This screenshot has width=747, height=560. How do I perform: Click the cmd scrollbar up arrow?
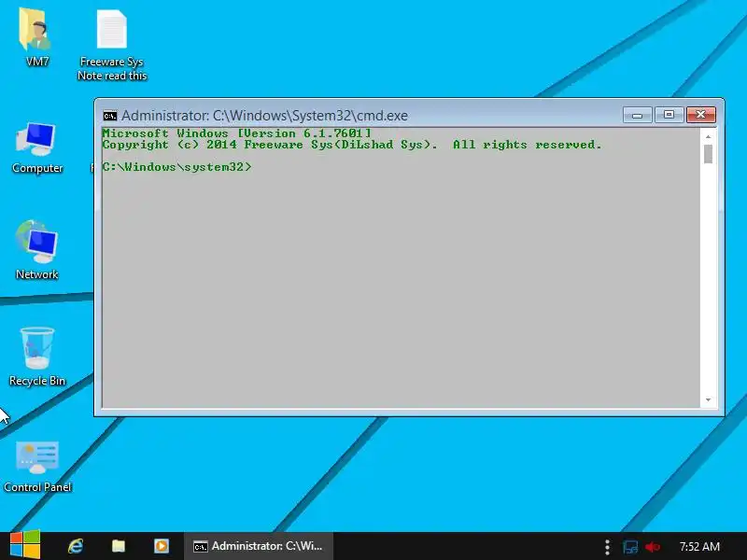point(708,136)
